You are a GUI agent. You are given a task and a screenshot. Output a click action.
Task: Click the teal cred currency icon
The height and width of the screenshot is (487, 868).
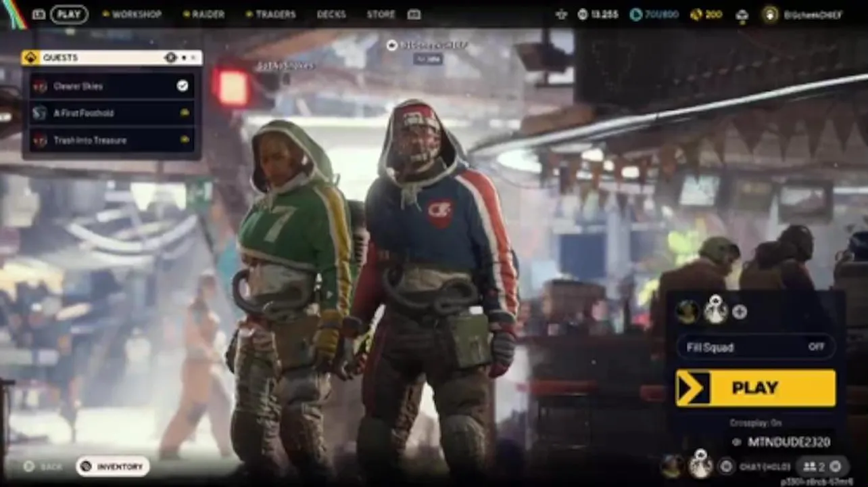pyautogui.click(x=635, y=14)
